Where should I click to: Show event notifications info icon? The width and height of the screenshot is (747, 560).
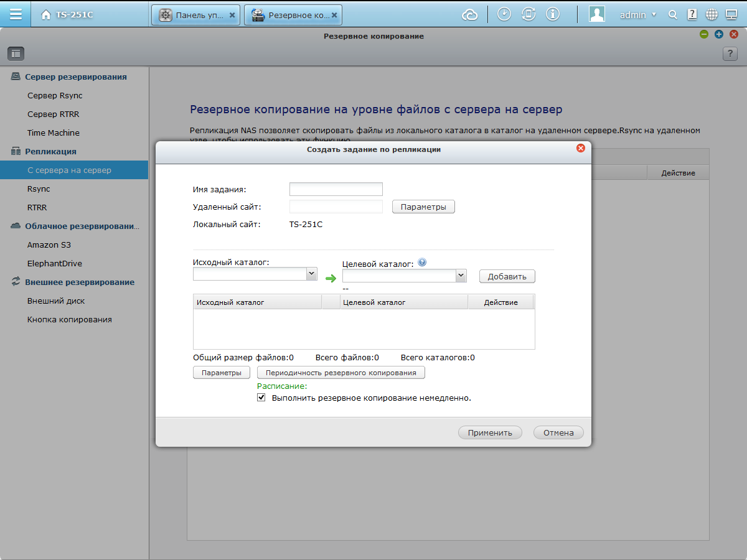coord(552,14)
